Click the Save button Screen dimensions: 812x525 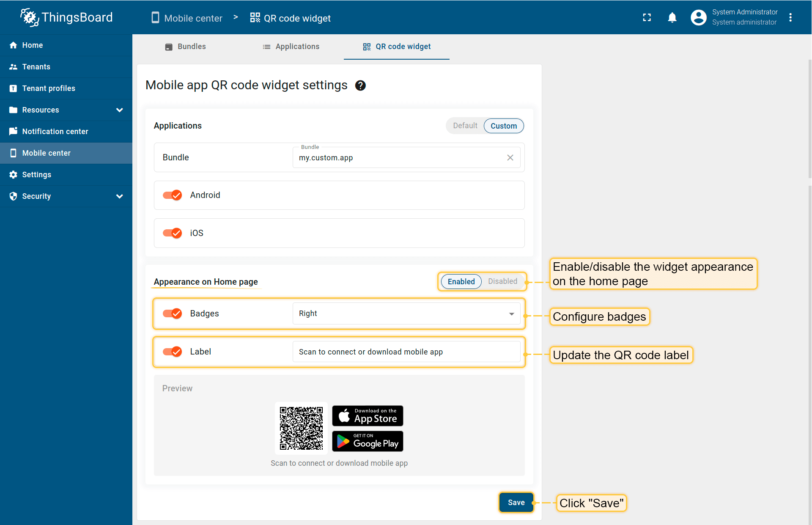pyautogui.click(x=516, y=503)
